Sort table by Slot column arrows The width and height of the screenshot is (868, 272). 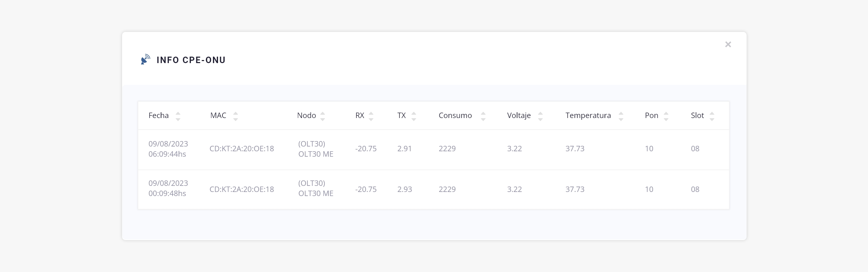point(712,116)
